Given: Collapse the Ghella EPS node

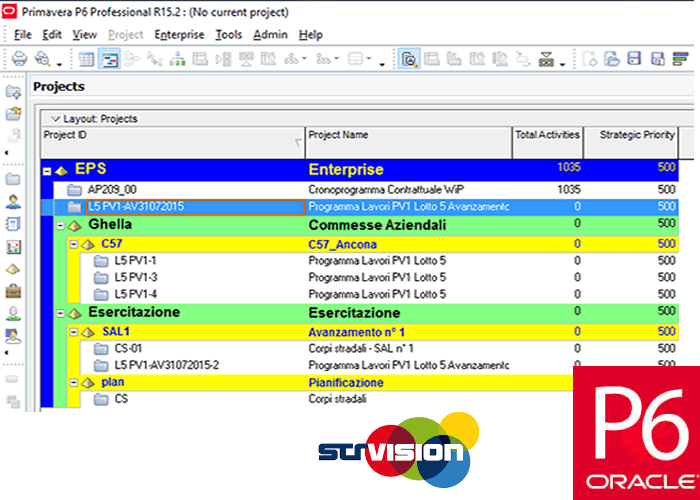Looking at the screenshot, I should [60, 226].
